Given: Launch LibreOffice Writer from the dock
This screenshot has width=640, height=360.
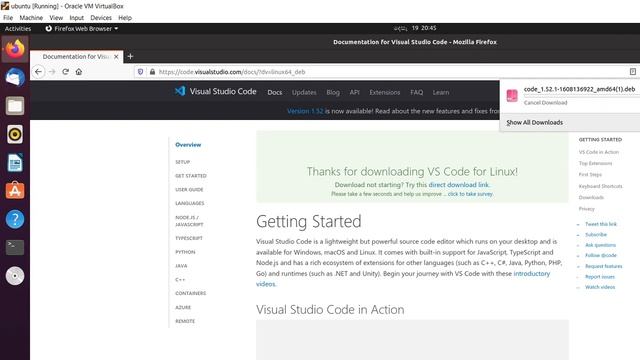Looking at the screenshot, I should tap(15, 163).
